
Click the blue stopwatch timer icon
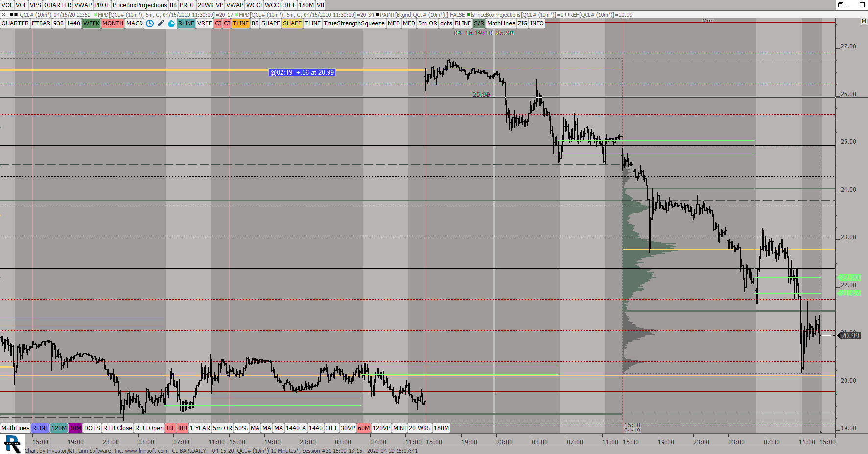pyautogui.click(x=171, y=23)
